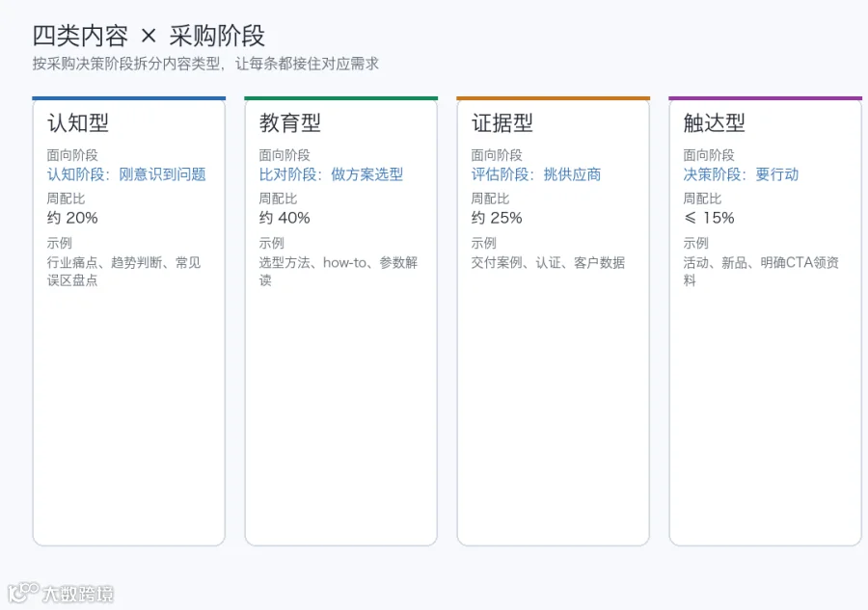Click the 约 20% value
Screen dimensions: 868x610
[72, 218]
